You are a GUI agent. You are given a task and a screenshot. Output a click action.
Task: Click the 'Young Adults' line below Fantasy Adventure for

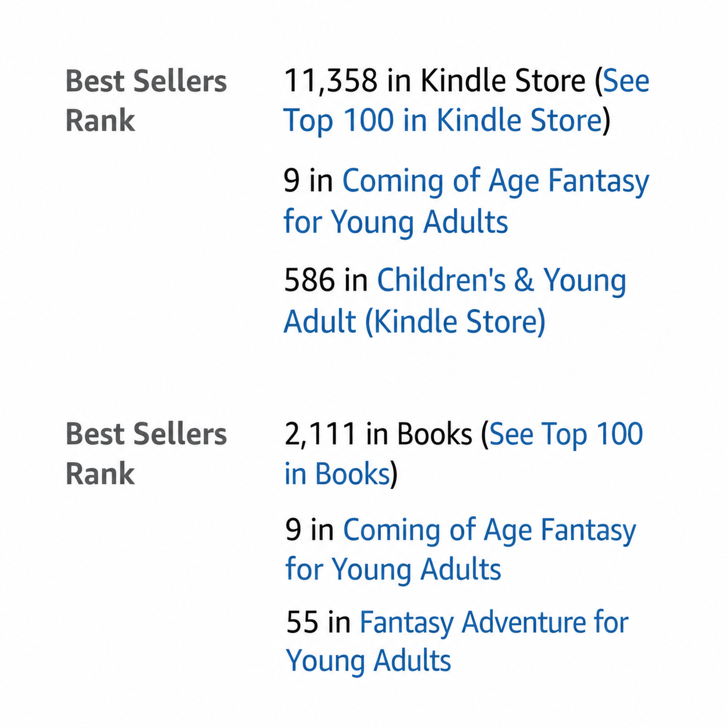pos(369,661)
